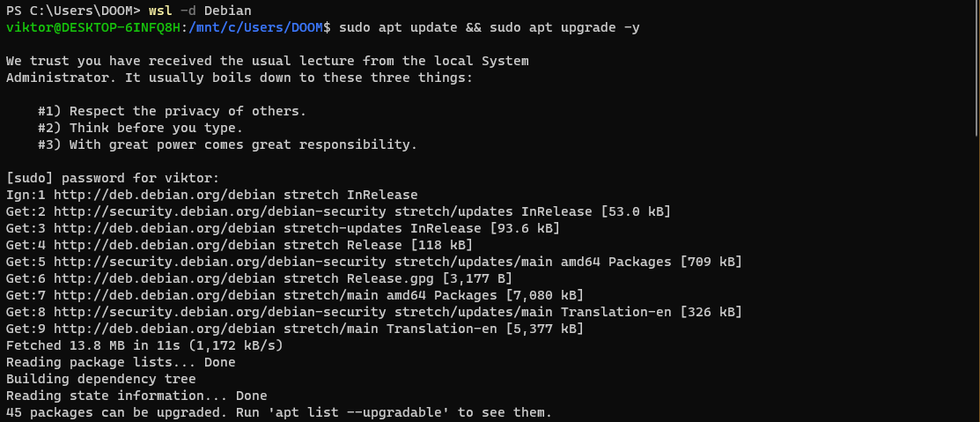The height and width of the screenshot is (422, 980).
Task: Click the [sudo] password for viktor line
Action: point(113,178)
